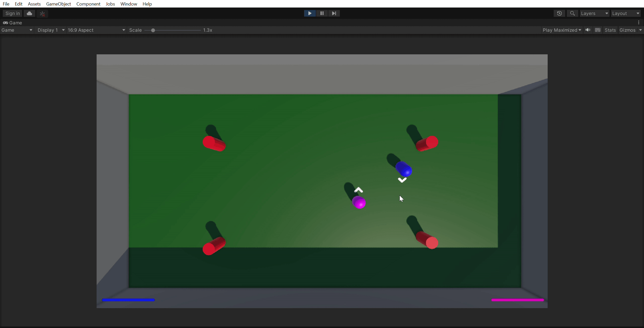Toggle the Stats overlay
The width and height of the screenshot is (644, 328).
[610, 30]
